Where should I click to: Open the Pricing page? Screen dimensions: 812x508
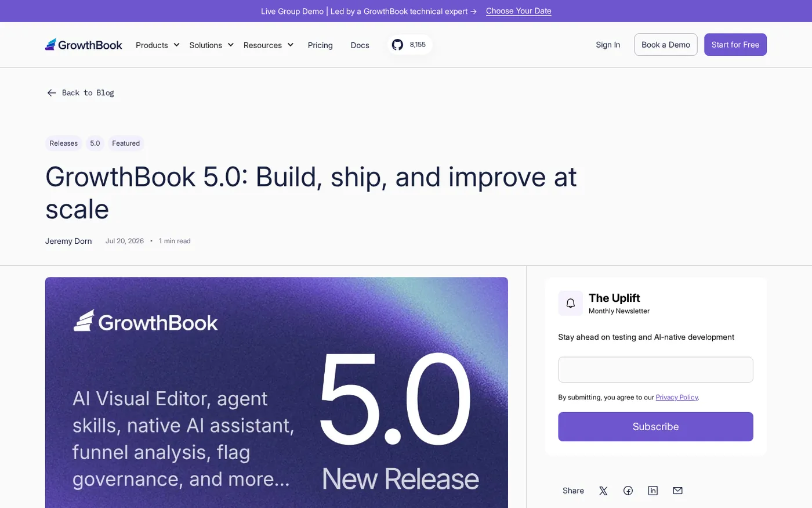point(320,45)
